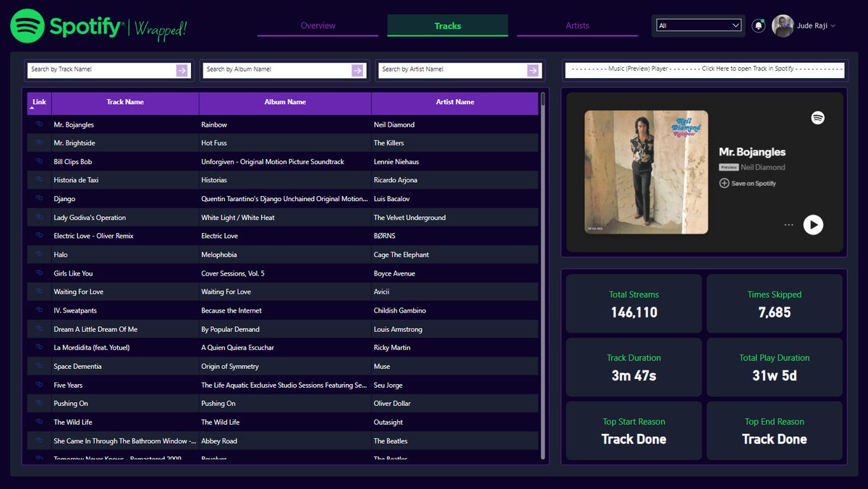
Task: Click the music preview player banner link
Action: coord(705,69)
